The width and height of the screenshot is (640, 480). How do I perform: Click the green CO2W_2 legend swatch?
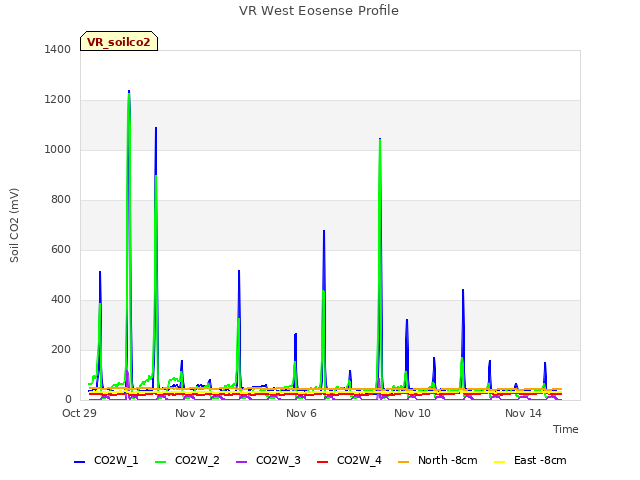coord(161,462)
